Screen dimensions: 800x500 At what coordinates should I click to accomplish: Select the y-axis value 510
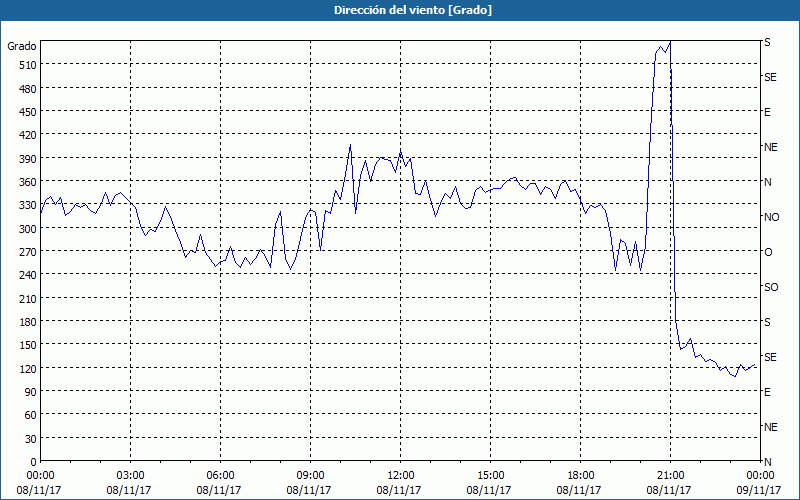[x=28, y=65]
